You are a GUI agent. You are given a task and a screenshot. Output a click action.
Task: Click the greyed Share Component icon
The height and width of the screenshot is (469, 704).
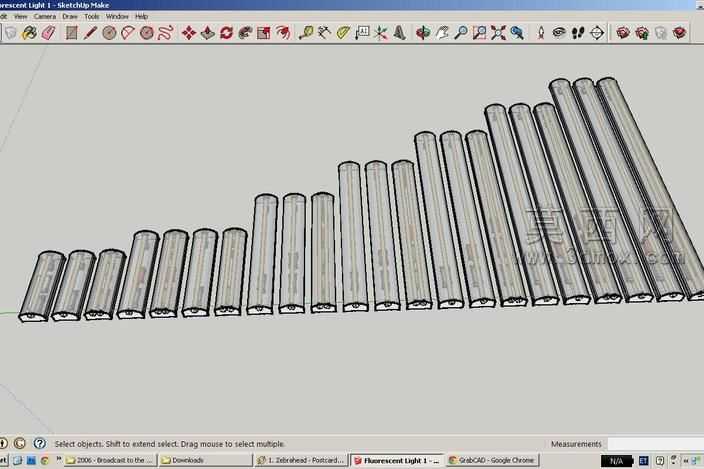click(x=660, y=33)
